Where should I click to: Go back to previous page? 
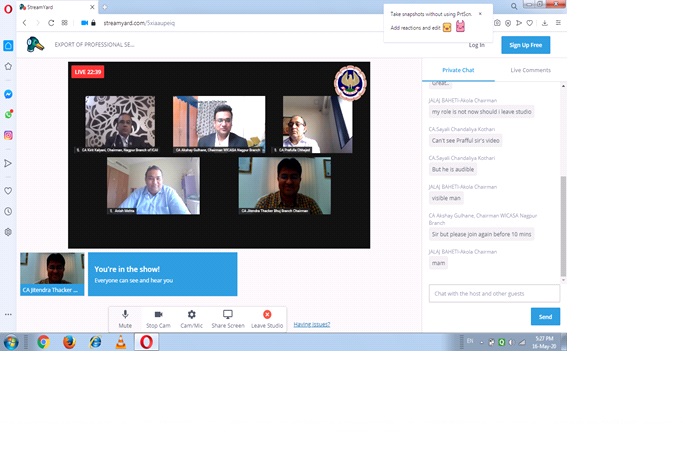(x=24, y=23)
